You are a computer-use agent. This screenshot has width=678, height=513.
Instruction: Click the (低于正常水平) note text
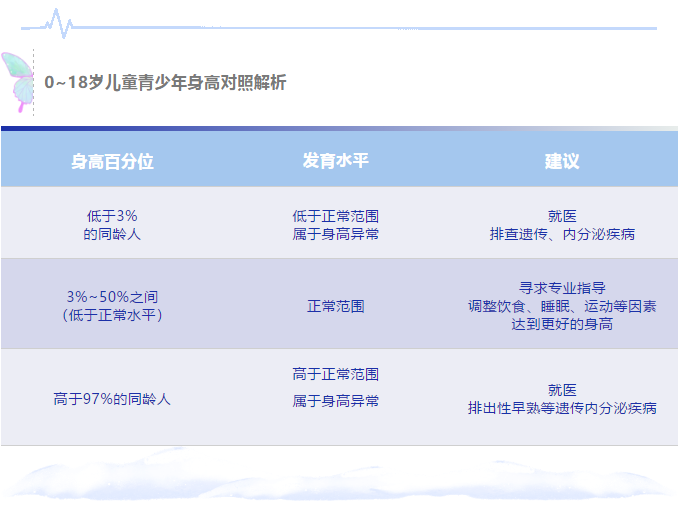(x=112, y=315)
